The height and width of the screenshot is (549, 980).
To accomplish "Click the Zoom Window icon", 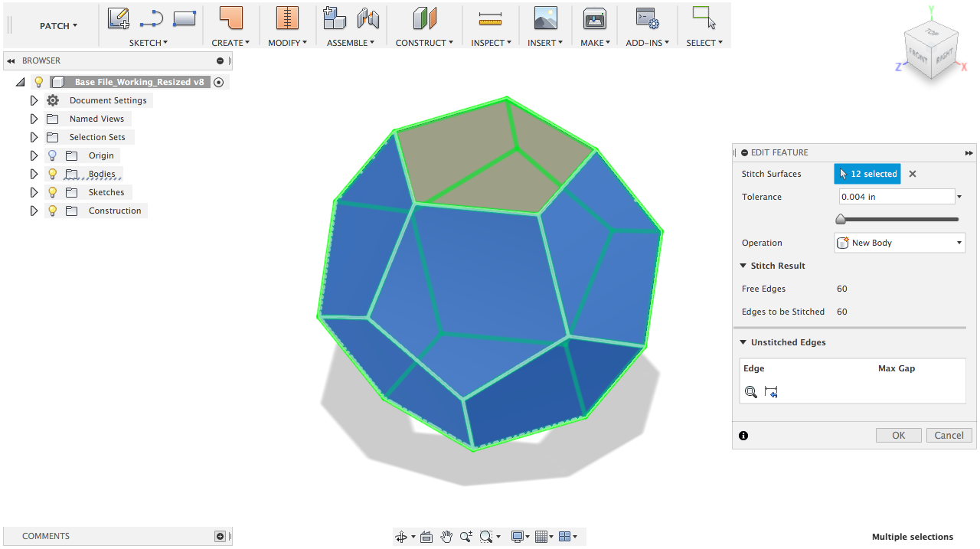I will tap(486, 537).
